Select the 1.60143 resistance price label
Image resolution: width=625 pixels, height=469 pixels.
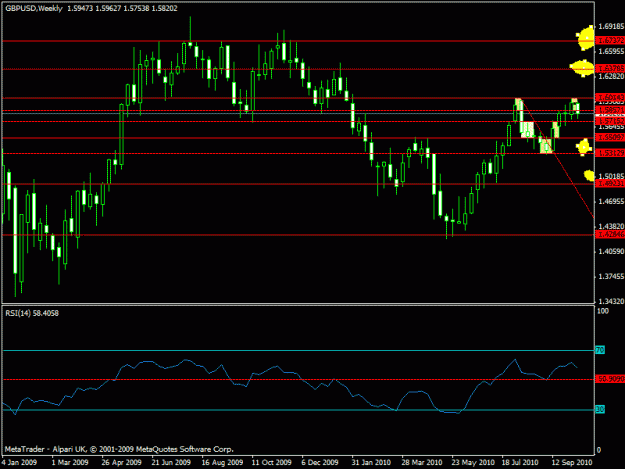[x=610, y=97]
